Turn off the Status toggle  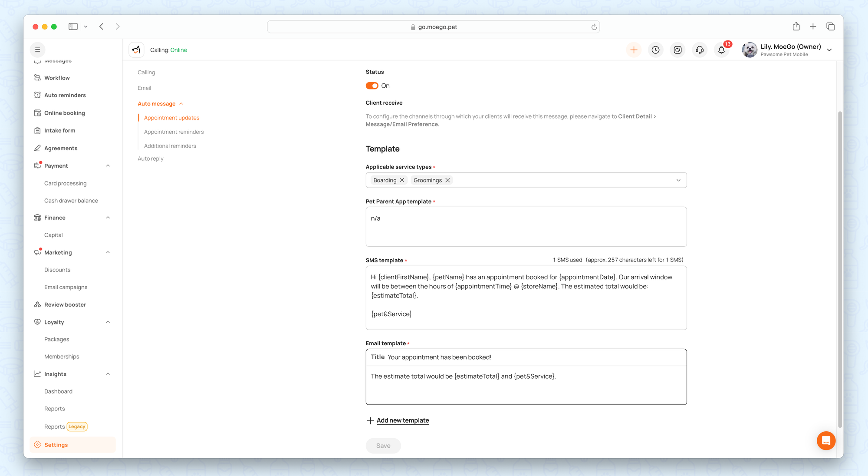[x=372, y=86]
